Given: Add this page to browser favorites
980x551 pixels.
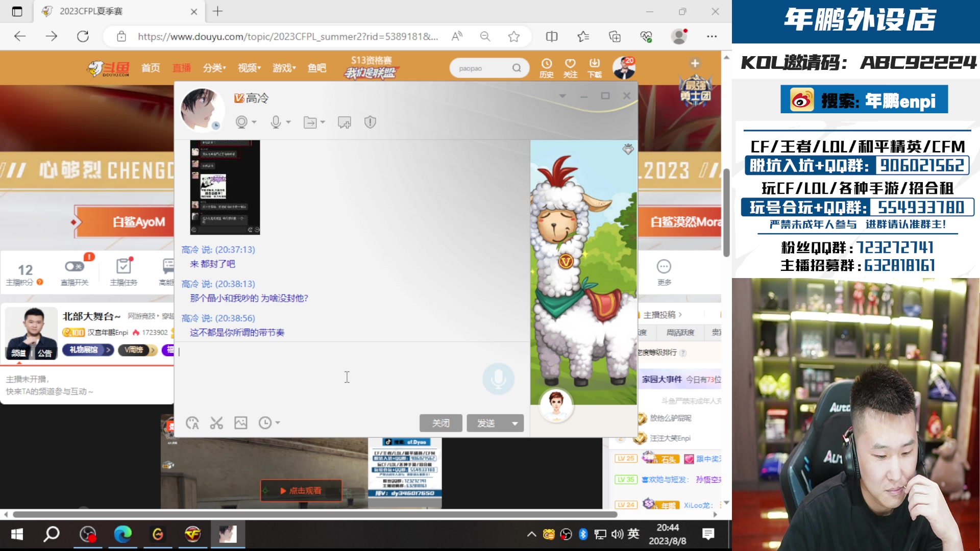Looking at the screenshot, I should [514, 36].
